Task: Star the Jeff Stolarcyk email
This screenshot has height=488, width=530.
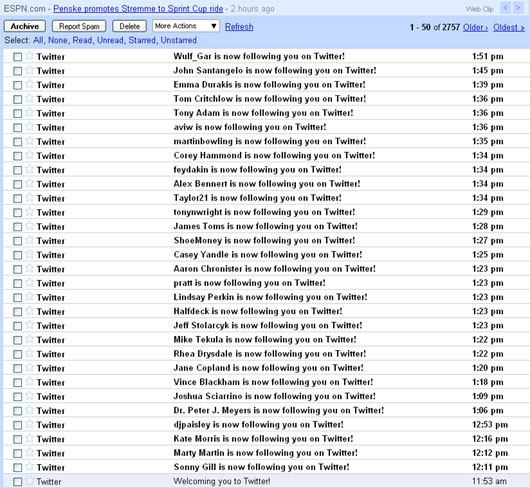Action: 30,325
